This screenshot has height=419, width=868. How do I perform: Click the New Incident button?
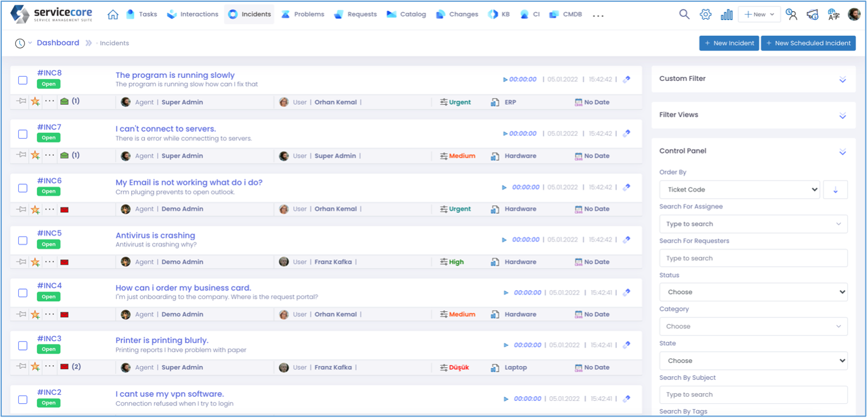click(729, 43)
